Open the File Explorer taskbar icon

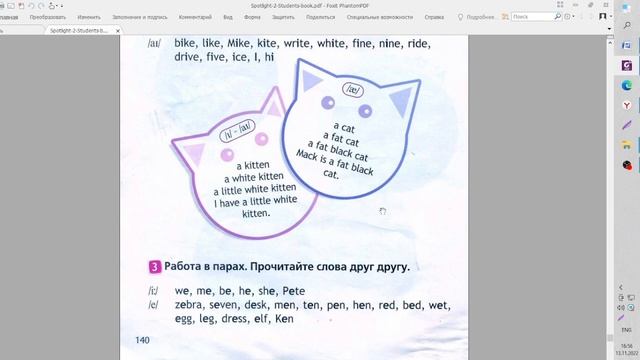[x=627, y=144]
